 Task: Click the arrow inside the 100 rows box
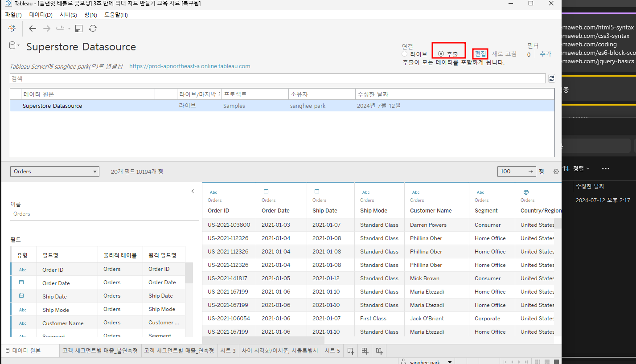531,172
